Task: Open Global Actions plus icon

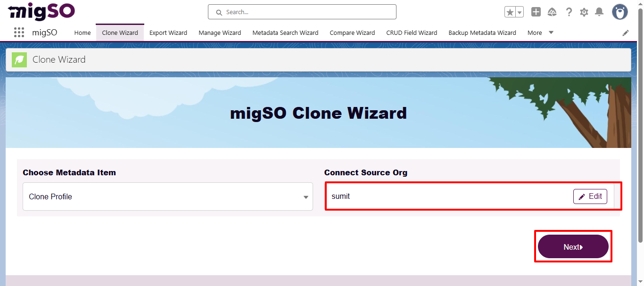Action: point(536,12)
